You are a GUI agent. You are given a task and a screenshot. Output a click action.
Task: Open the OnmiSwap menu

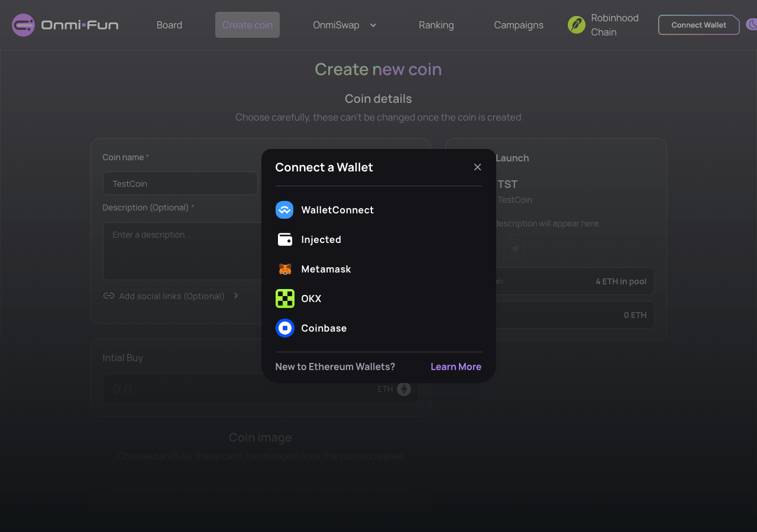pos(336,25)
